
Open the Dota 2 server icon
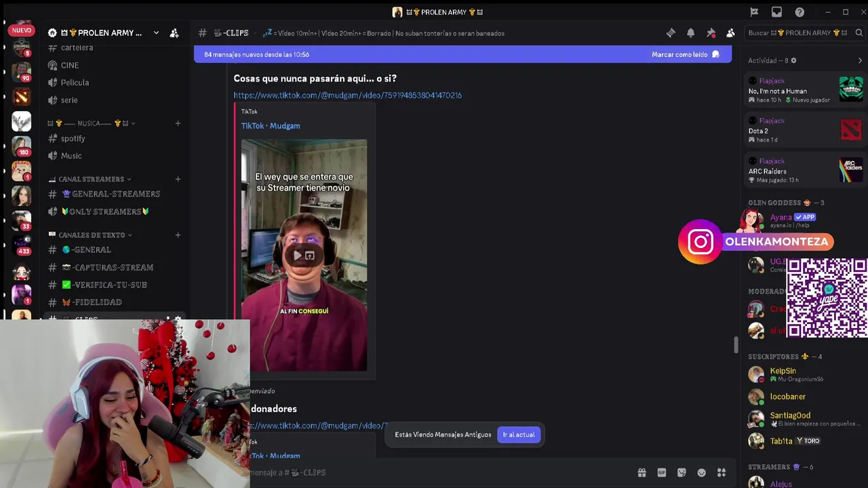point(21,97)
